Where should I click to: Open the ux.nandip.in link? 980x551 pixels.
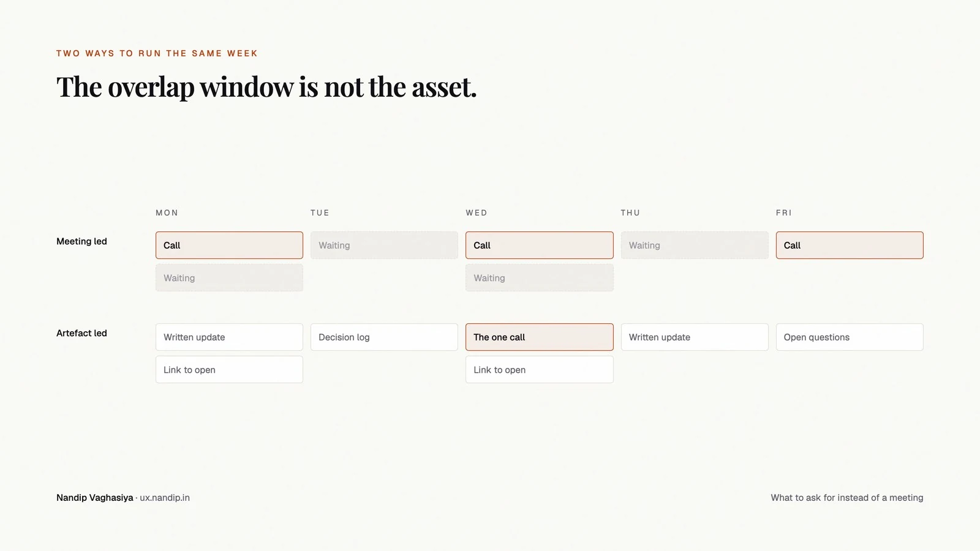(165, 498)
